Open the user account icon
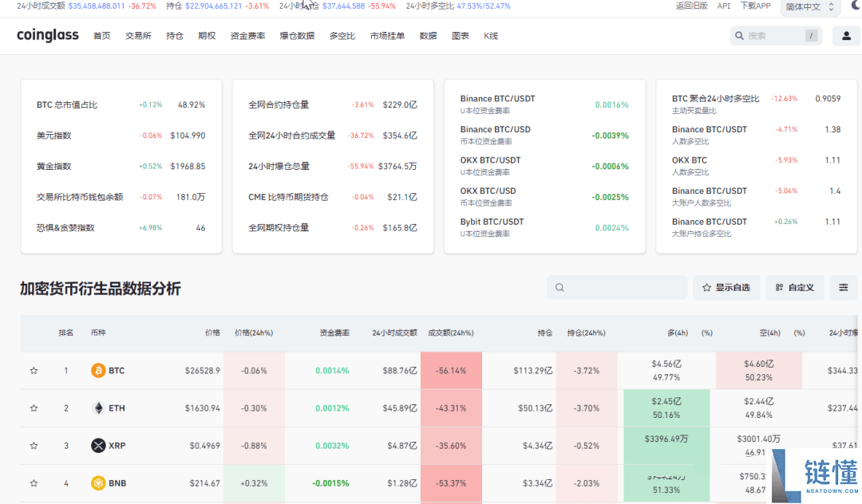Viewport: 862px width, 504px height. 846,36
